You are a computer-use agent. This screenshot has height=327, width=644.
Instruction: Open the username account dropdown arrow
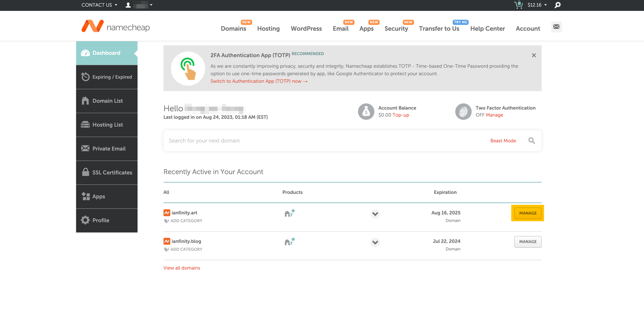point(151,5)
